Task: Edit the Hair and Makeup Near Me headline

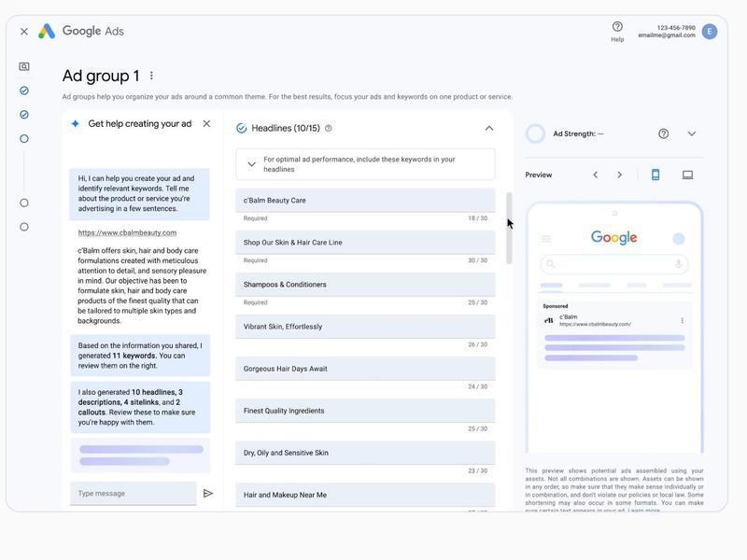Action: [365, 495]
